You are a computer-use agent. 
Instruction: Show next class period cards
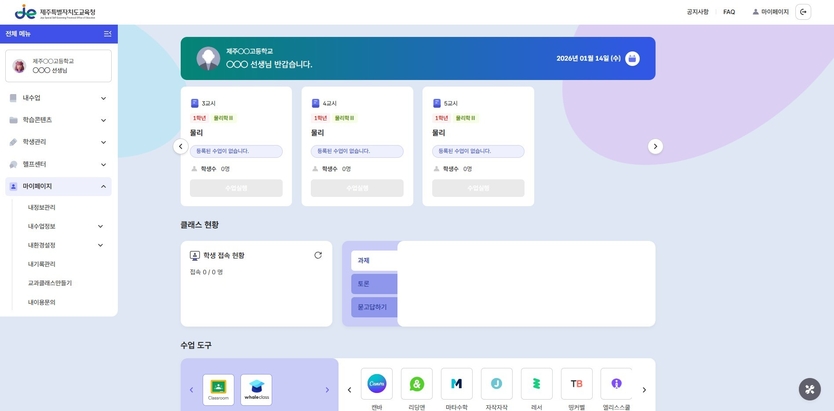click(655, 146)
